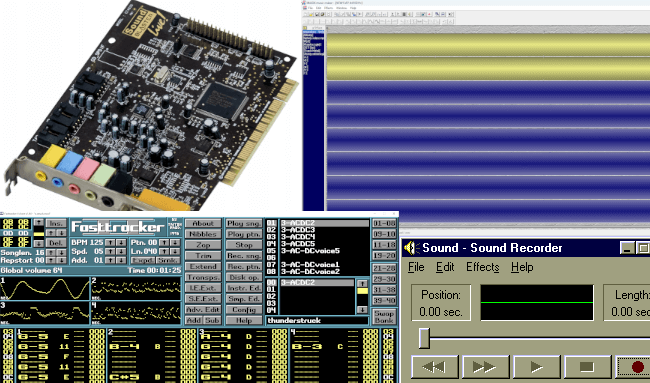Open the Smp. Ed. sample editor
Screen dimensions: 650x383
point(244,299)
